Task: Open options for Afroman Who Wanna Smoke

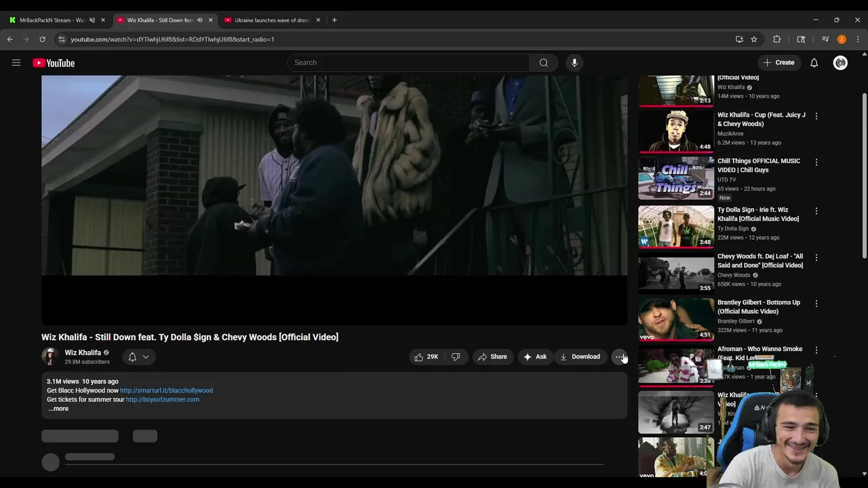Action: (816, 350)
